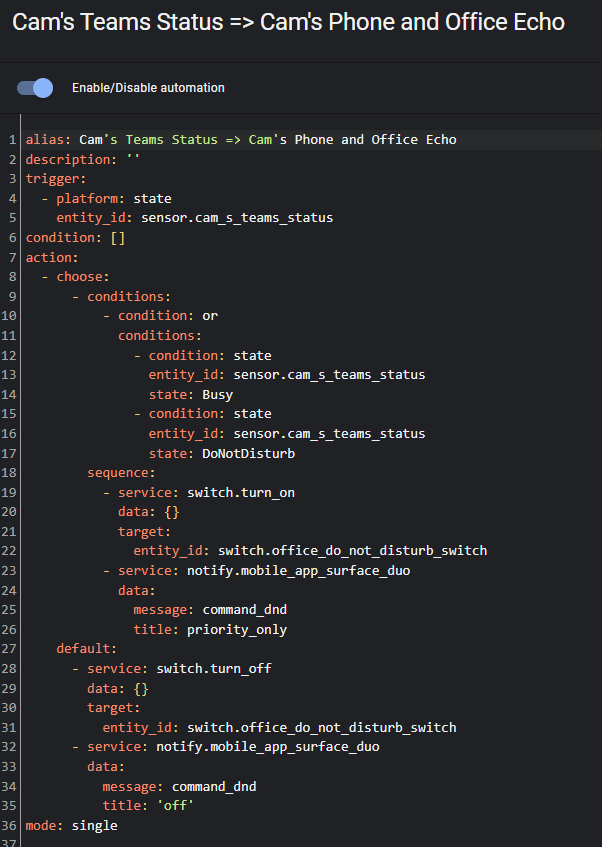Toggle the Enable/Disable automation switch
602x847 pixels.
[x=35, y=88]
